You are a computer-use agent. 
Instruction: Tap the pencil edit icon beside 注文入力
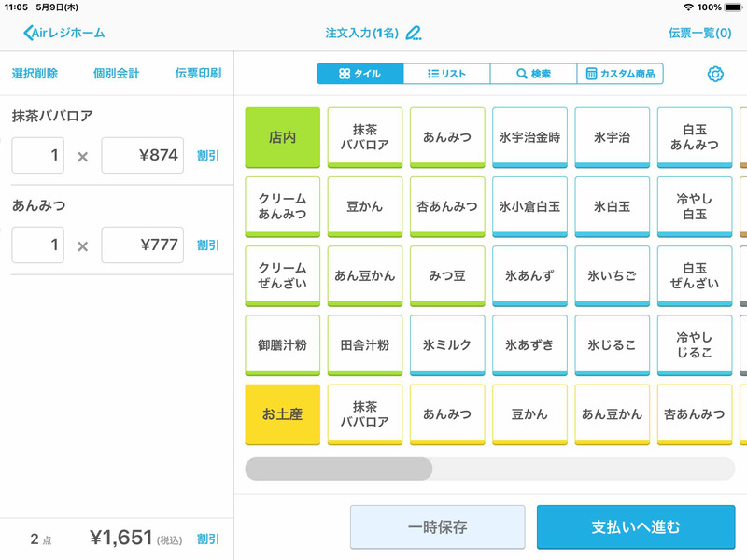click(x=415, y=33)
